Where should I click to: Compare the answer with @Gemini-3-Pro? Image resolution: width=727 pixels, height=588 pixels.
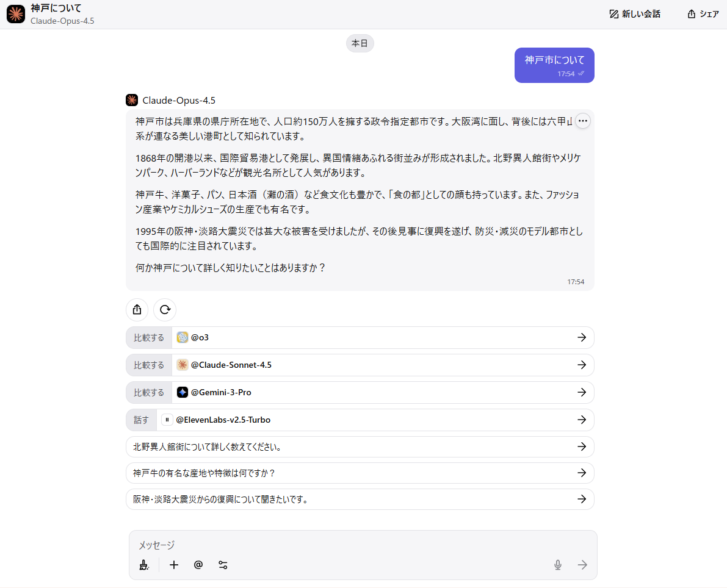click(x=360, y=392)
